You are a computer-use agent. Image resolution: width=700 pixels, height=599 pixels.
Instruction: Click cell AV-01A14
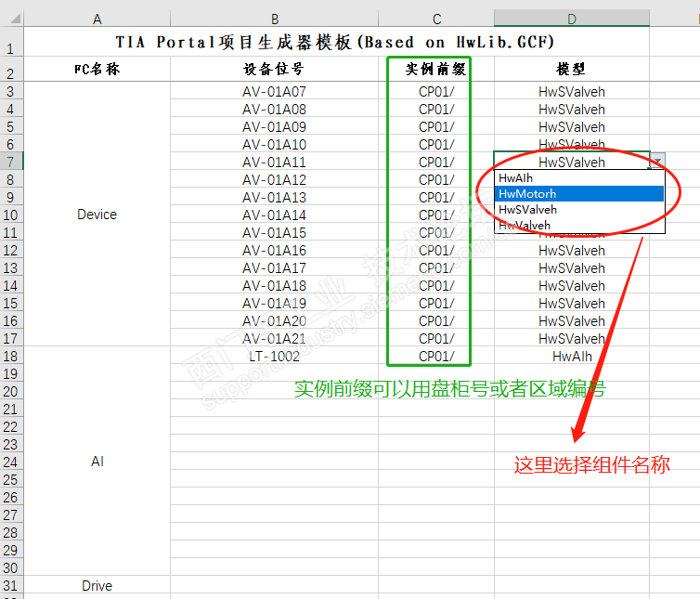pos(274,215)
